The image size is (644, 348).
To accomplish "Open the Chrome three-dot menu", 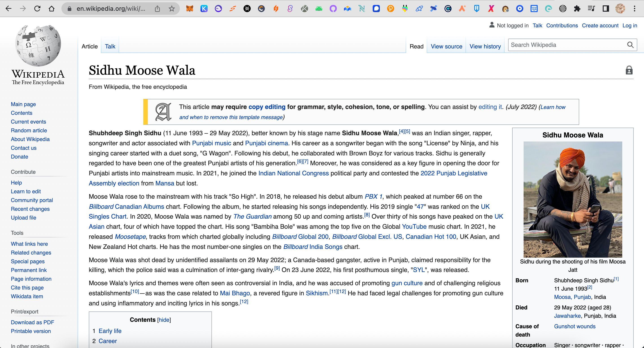I will coord(635,9).
